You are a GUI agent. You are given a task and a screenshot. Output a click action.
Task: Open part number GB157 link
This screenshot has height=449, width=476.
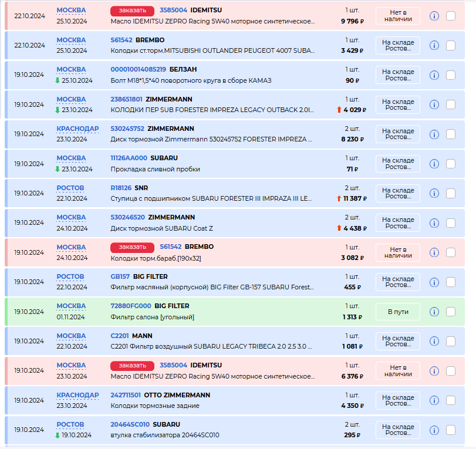coord(120,276)
